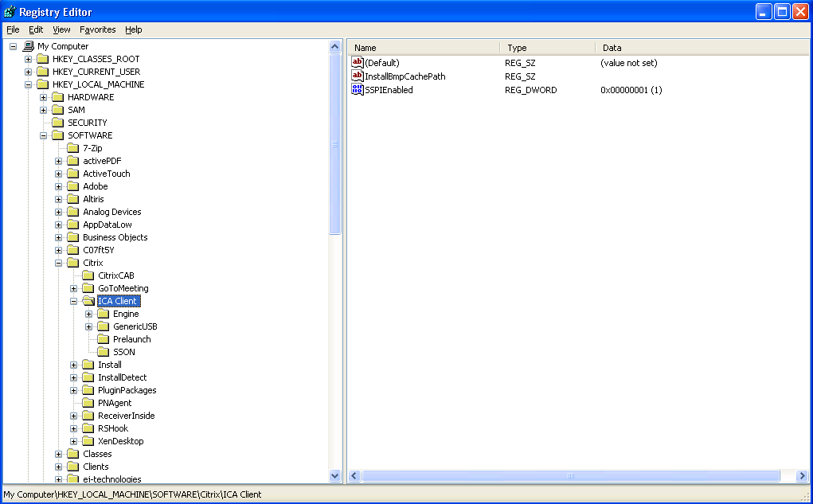Expand the InstallDetect key
The height and width of the screenshot is (504, 813).
(x=73, y=377)
